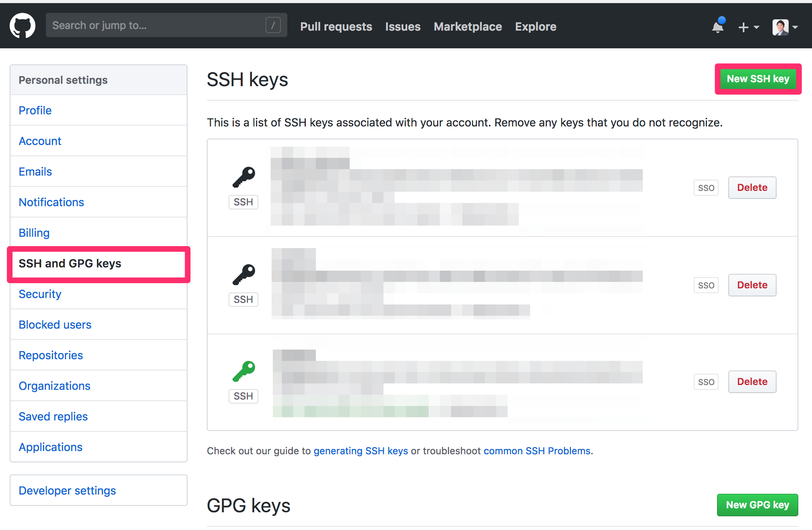Delete the second SSH key

[x=752, y=285]
